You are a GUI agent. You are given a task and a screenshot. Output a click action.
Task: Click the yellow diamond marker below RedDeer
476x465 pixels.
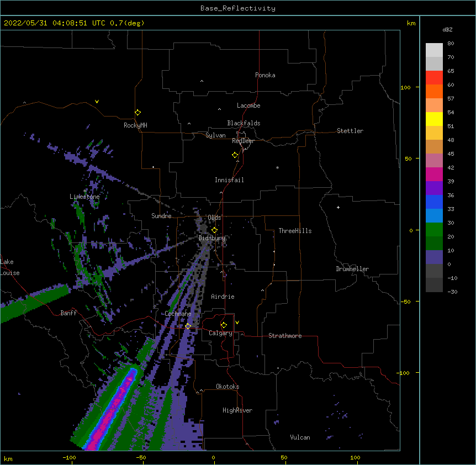[x=235, y=155]
